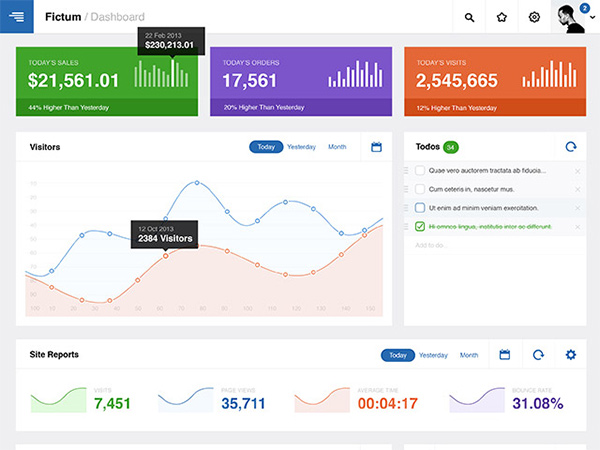Screen dimensions: 600x450
Task: Open Site Reports settings gear
Action: [570, 355]
